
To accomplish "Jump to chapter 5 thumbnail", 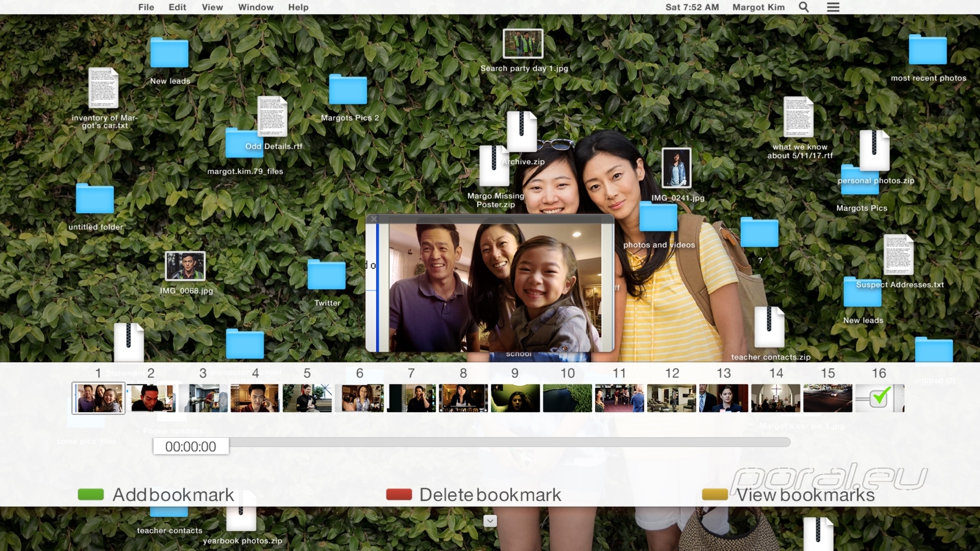I will (307, 398).
